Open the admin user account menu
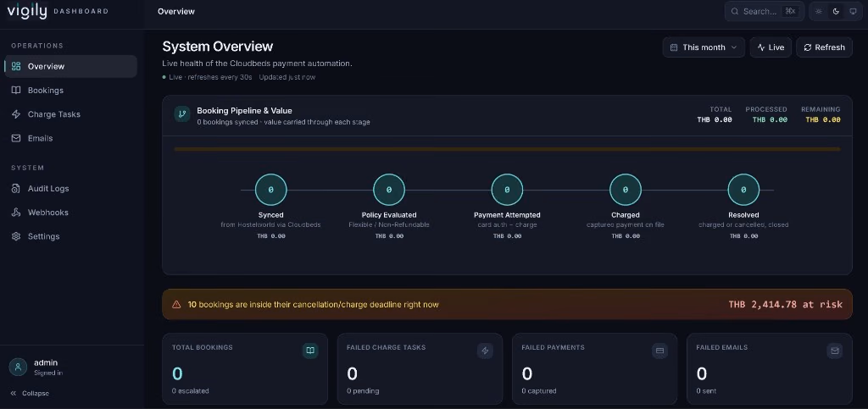Screen dimensions: 868x409 (36, 367)
